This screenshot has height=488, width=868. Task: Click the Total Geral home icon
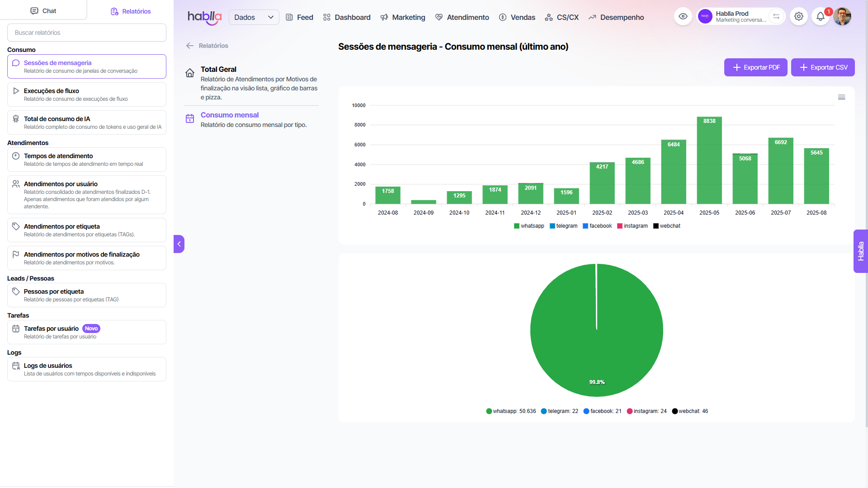(190, 73)
